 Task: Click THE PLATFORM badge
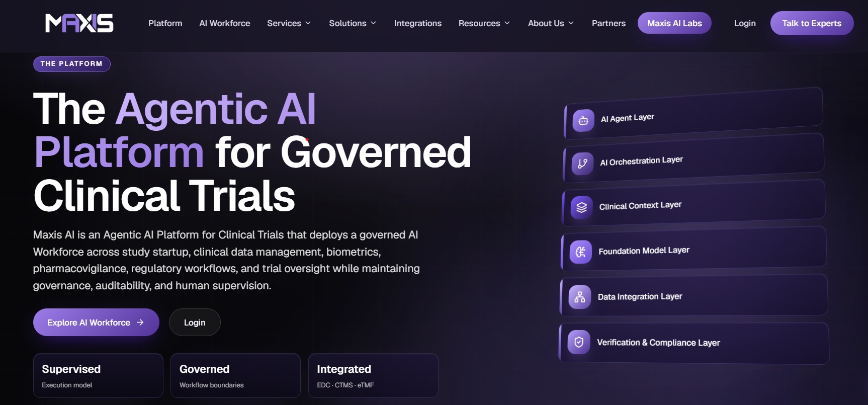coord(71,64)
